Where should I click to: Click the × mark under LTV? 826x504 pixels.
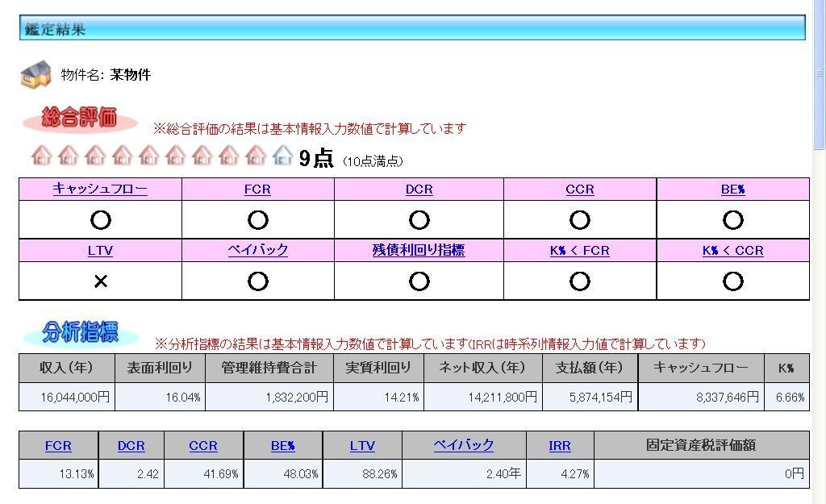point(100,281)
